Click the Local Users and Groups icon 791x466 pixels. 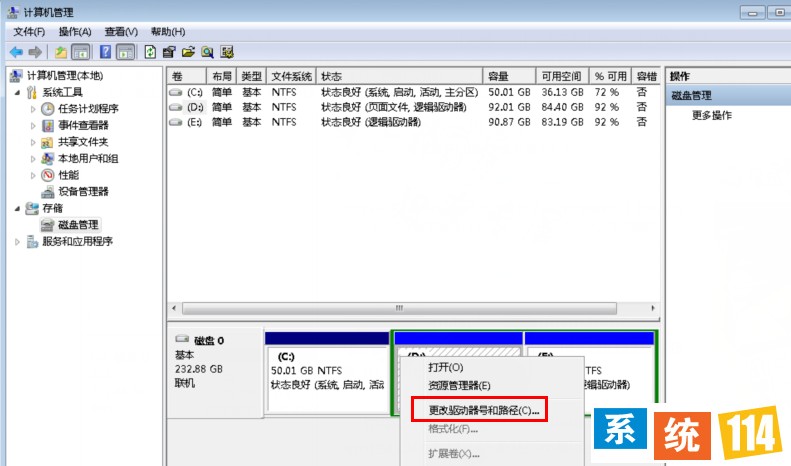(x=47, y=159)
